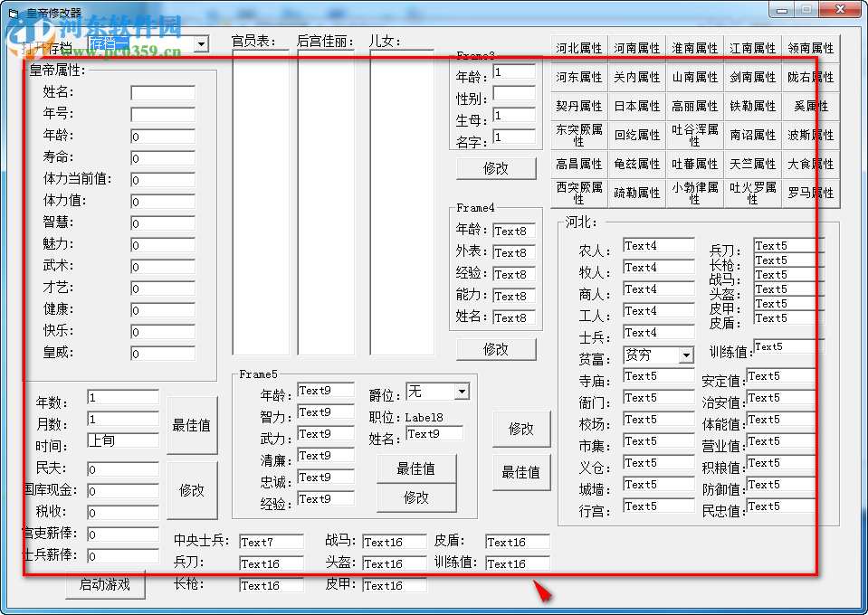Click the 年号 input field
Image resolution: width=868 pixels, height=615 pixels.
(x=161, y=115)
